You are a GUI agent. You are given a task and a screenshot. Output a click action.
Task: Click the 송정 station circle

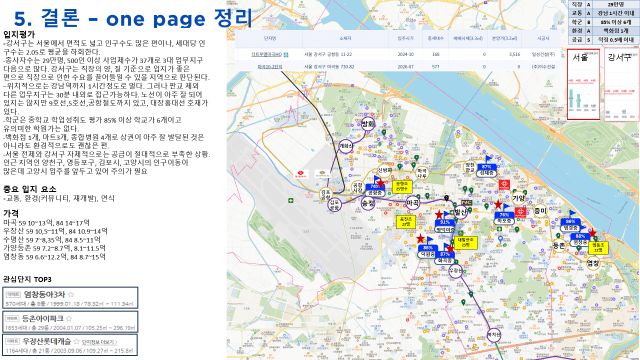point(368,202)
